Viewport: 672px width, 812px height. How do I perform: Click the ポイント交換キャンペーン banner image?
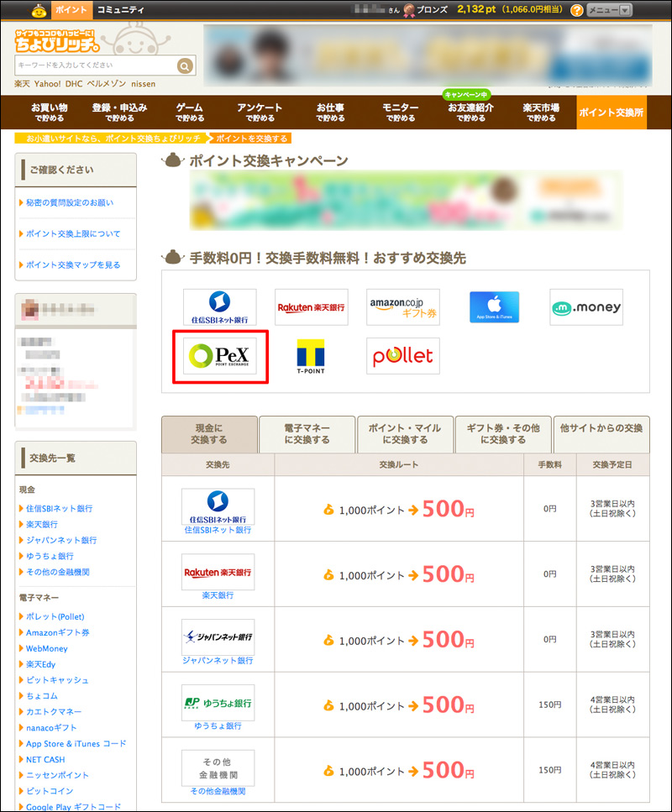pos(406,200)
